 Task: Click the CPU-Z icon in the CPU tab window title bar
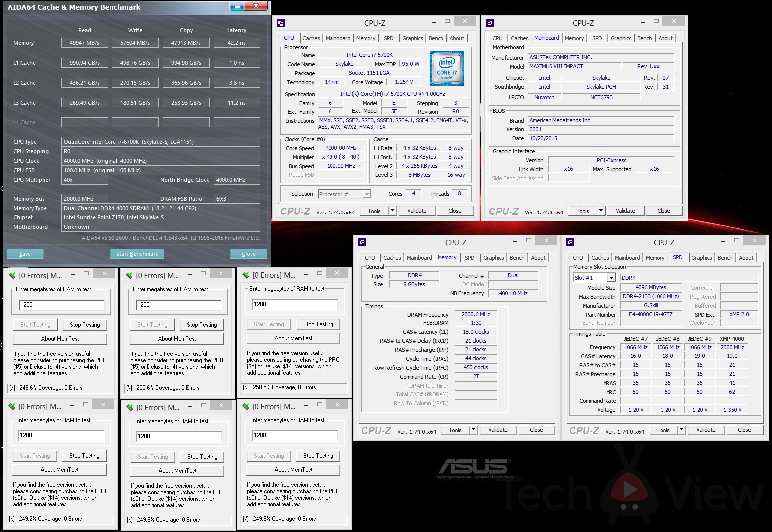(x=281, y=23)
